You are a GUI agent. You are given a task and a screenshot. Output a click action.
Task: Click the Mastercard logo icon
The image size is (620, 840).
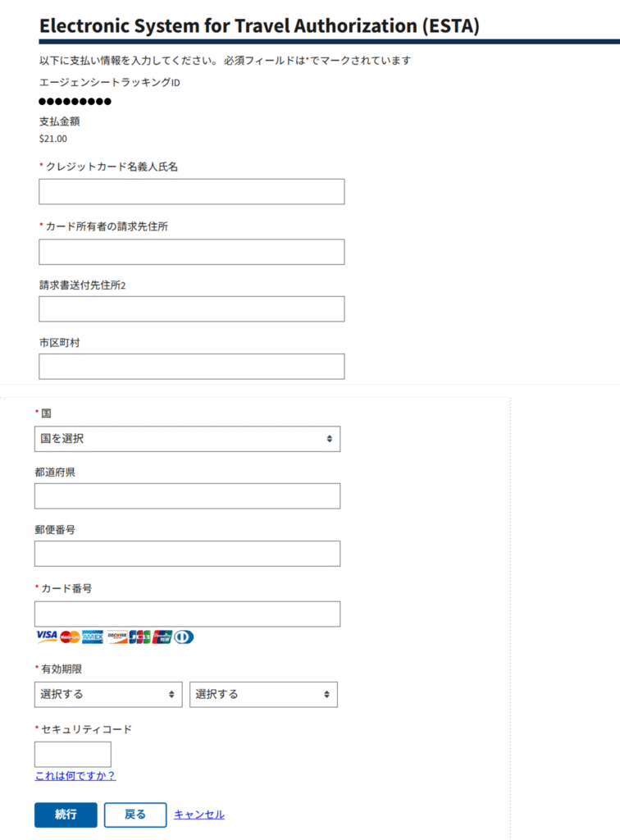tap(70, 637)
